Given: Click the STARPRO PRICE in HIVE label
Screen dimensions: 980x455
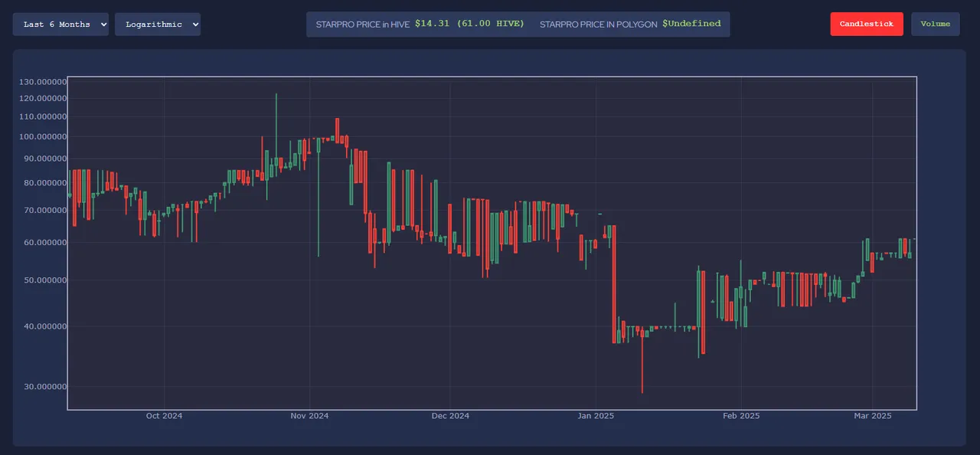Looking at the screenshot, I should tap(363, 25).
